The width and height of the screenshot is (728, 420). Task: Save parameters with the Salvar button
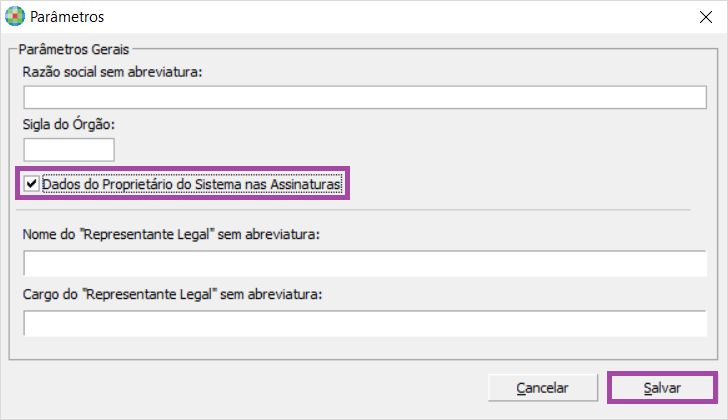click(663, 388)
